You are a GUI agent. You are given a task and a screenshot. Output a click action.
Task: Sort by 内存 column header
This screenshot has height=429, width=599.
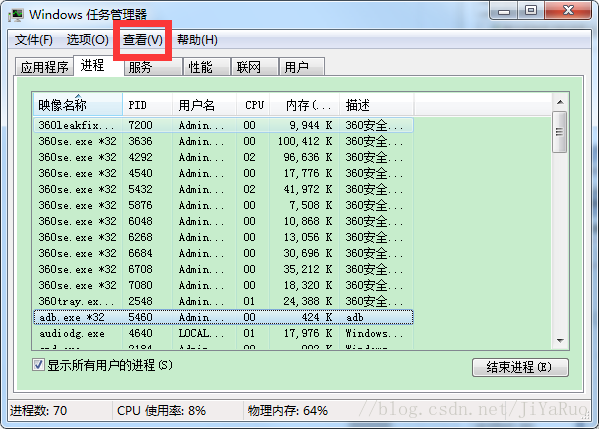(304, 105)
